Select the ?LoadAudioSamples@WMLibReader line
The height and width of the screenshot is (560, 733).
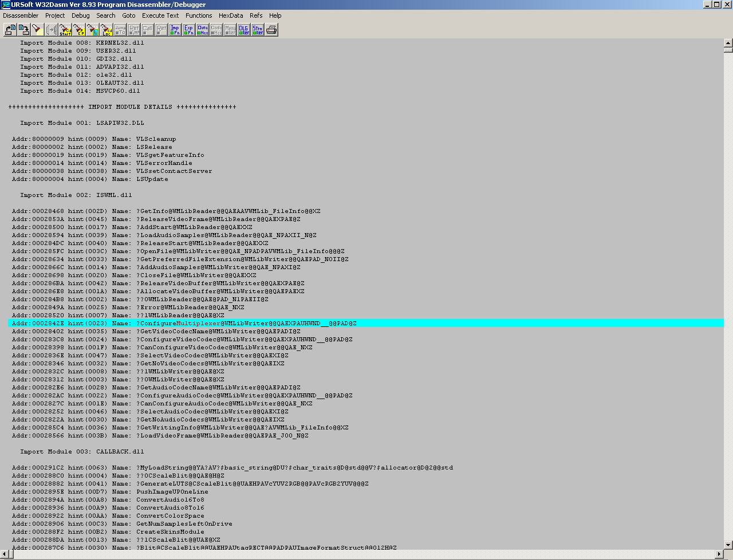(x=164, y=235)
